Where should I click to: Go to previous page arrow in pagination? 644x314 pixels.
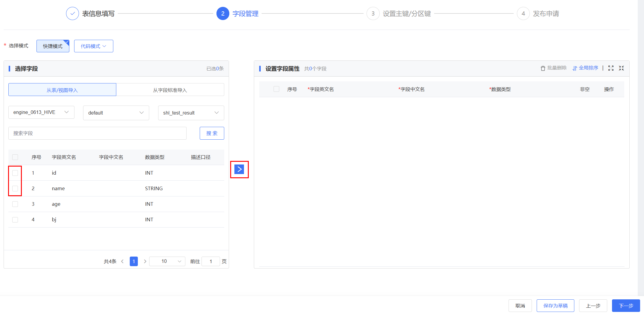(122, 261)
